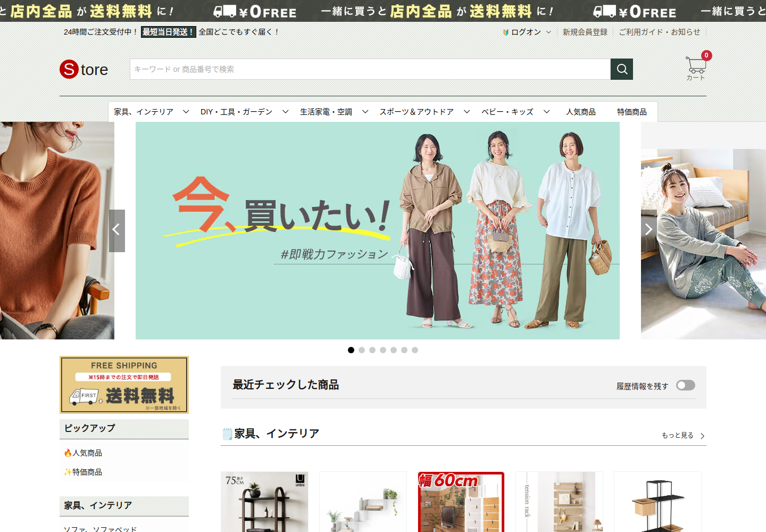This screenshot has width=766, height=532.
Task: Click the beginner mark icon beside ログオン
Action: click(506, 32)
